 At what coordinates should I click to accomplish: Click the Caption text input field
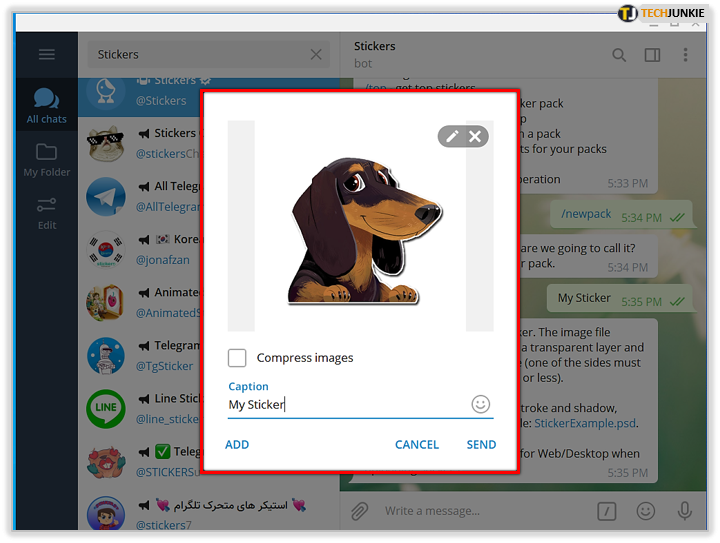tap(348, 404)
